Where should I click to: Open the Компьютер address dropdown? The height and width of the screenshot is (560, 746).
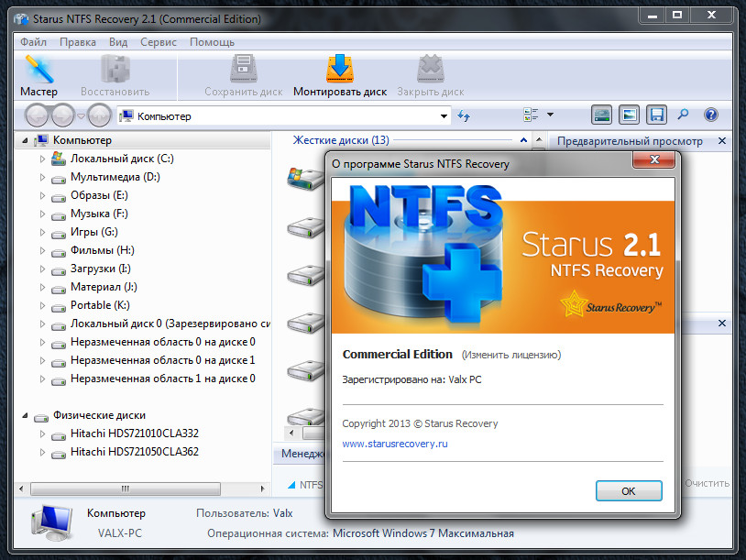click(444, 116)
